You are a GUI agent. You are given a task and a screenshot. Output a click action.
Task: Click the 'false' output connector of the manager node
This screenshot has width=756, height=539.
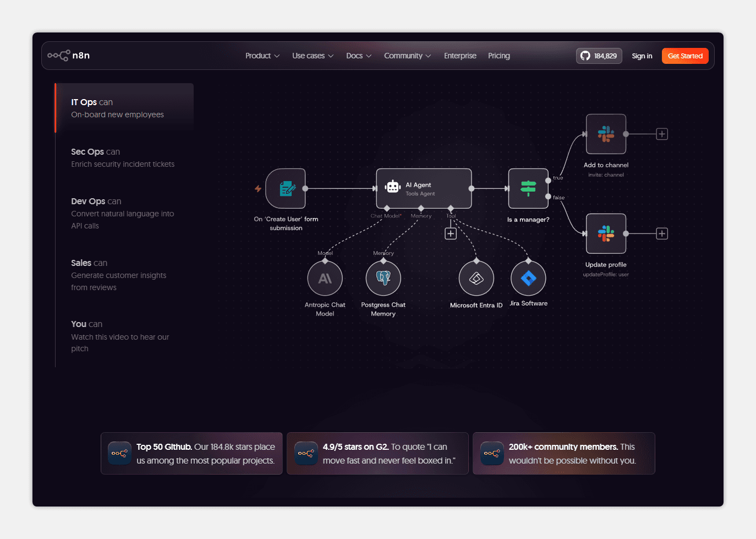(x=548, y=197)
